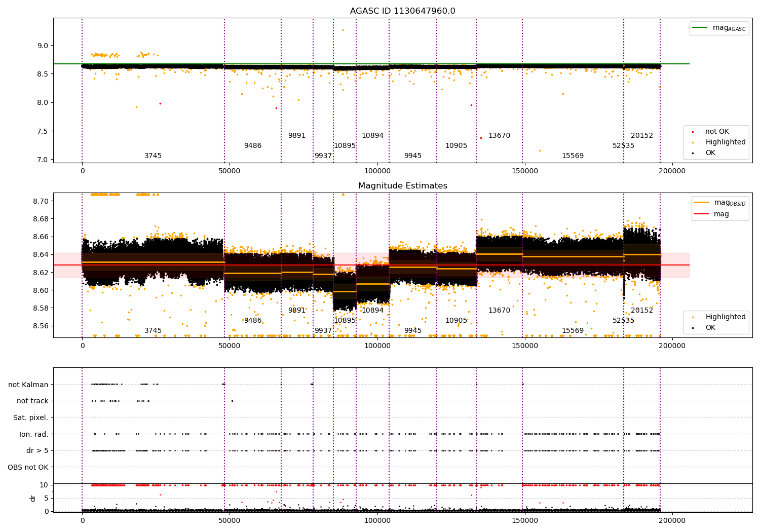760x532 pixels.
Task: Click the 'dr' axis label
Action: [32, 498]
